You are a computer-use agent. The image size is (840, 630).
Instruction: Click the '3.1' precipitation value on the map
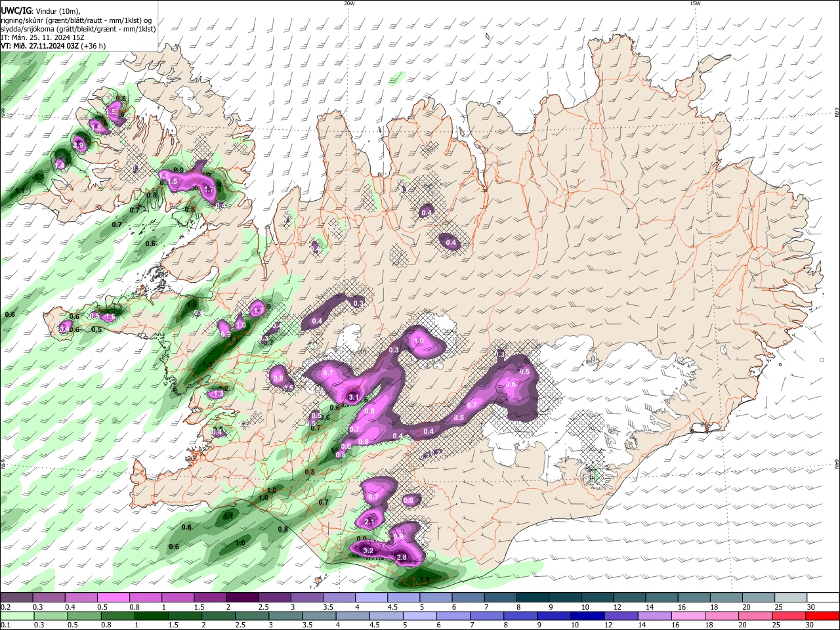tap(354, 397)
